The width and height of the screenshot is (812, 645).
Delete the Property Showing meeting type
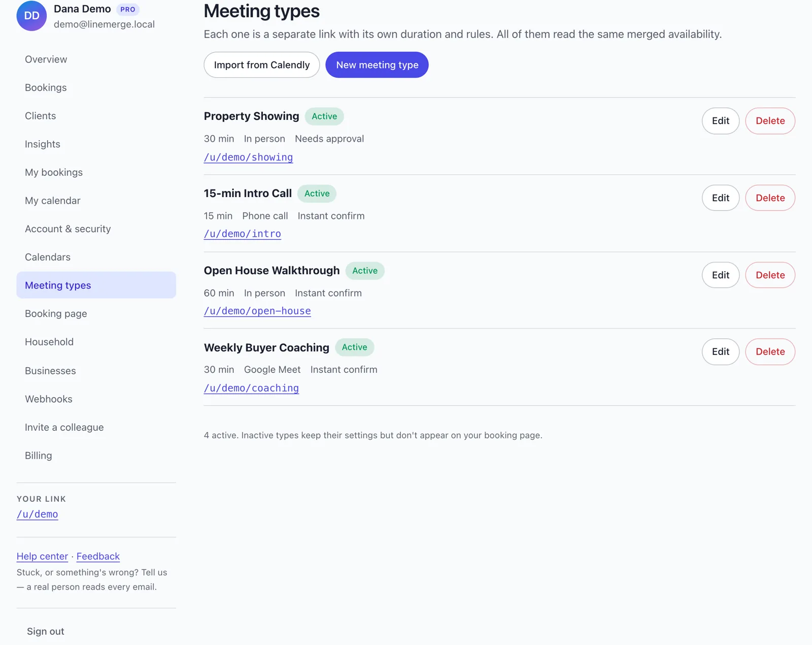click(x=770, y=121)
